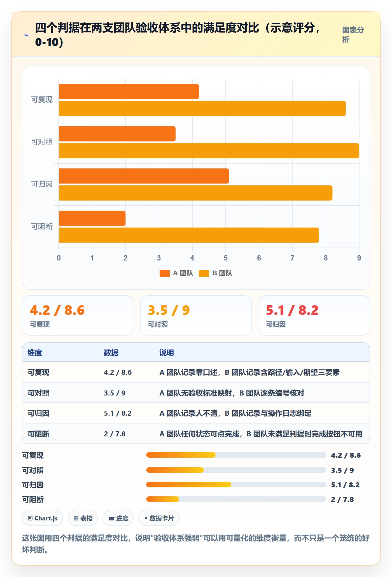Click the 可阻断 label on chart axis
The image size is (392, 577).
[42, 227]
